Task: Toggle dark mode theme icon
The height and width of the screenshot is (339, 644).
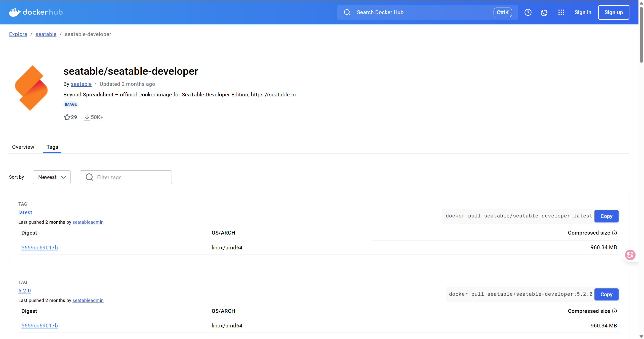Action: tap(544, 12)
